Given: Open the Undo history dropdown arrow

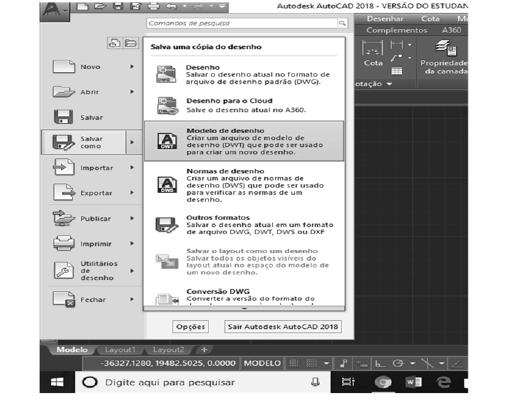Looking at the screenshot, I should tap(185, 6).
